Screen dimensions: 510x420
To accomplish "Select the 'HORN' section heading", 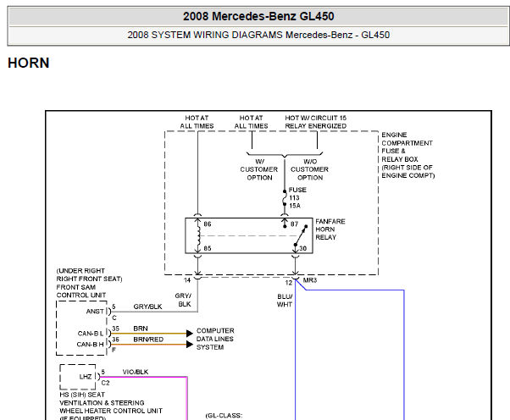I will (x=29, y=63).
